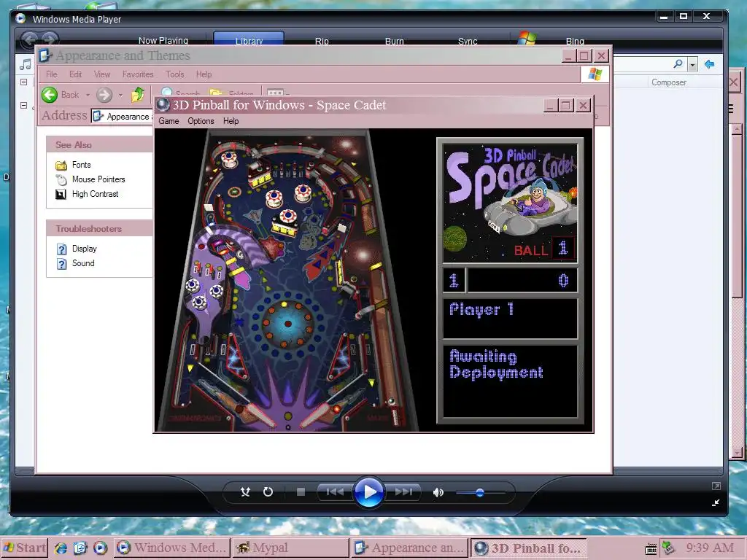Click the Up folder icon in Explorer toolbar

[x=138, y=94]
